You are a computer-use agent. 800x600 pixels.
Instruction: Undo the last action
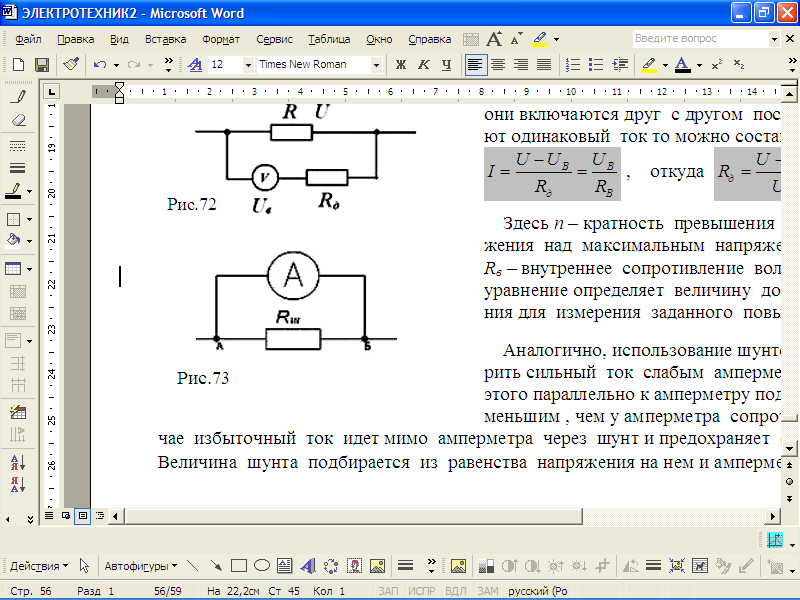pos(100,64)
